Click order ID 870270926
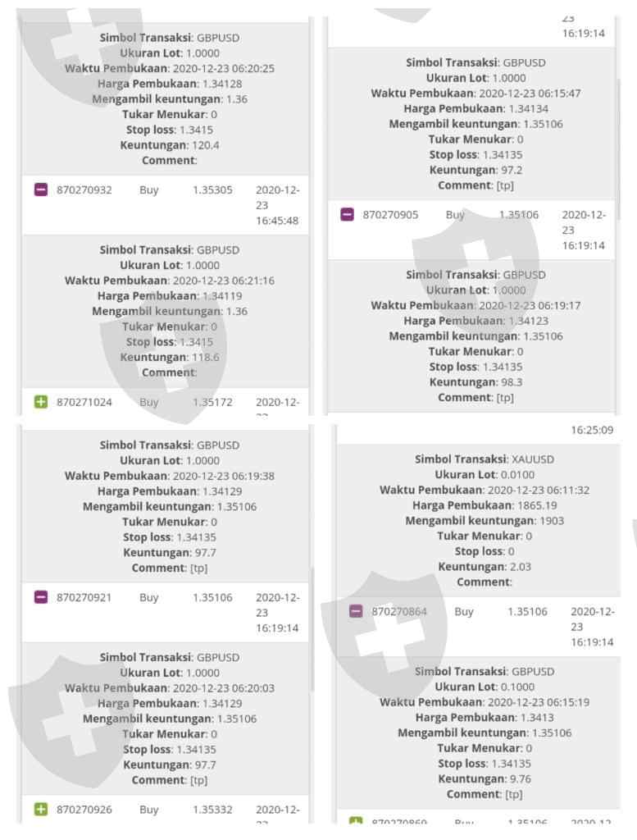Screen dimensions: 637x840 click(x=84, y=810)
